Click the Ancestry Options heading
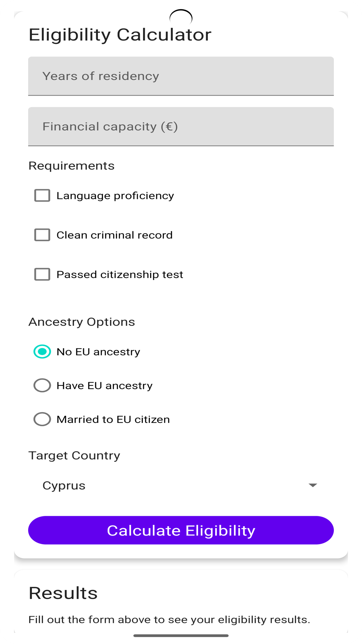362x644 pixels. pyautogui.click(x=82, y=322)
